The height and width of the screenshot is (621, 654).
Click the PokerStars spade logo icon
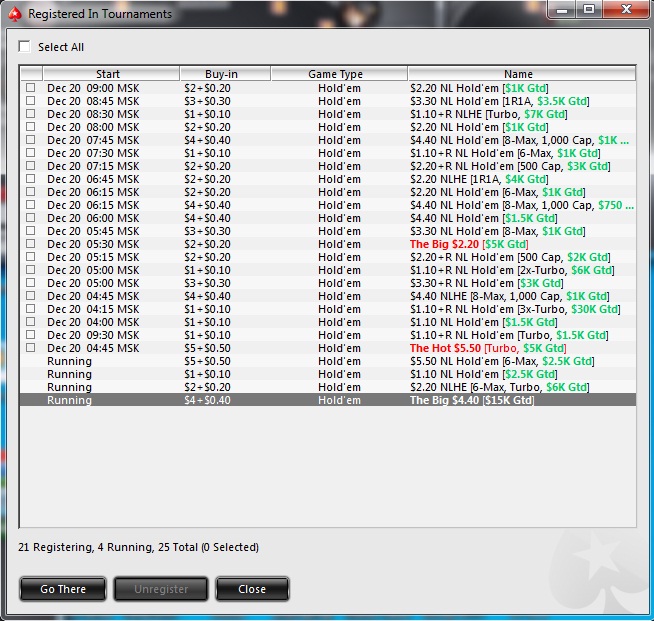pos(15,14)
